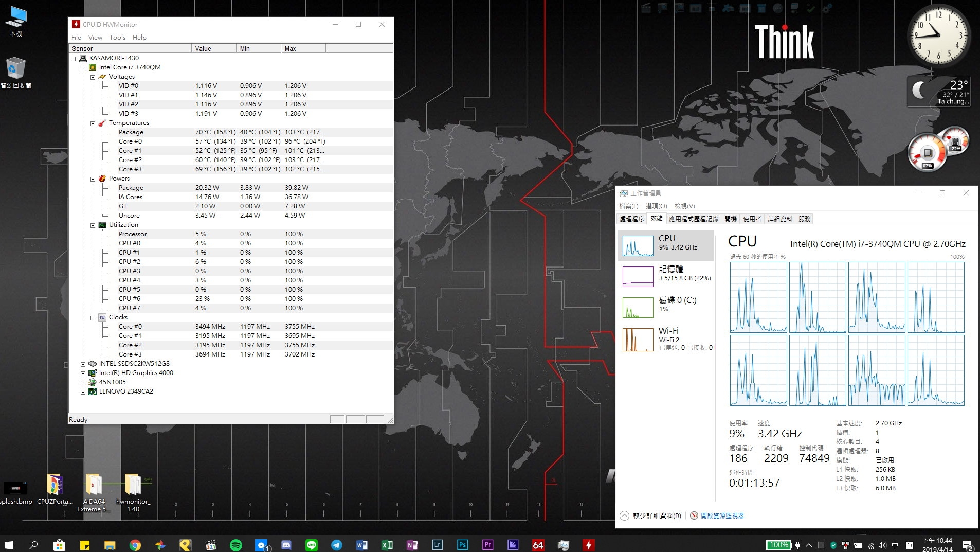The width and height of the screenshot is (980, 552).
Task: Collapse the Intel Core i7 3740QM node
Action: click(x=83, y=67)
